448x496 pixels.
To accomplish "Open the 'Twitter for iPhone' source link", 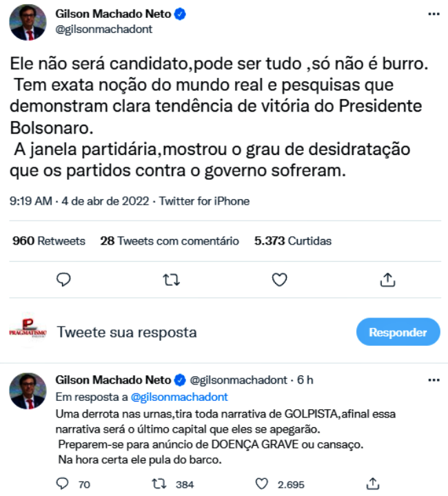I will pos(205,201).
